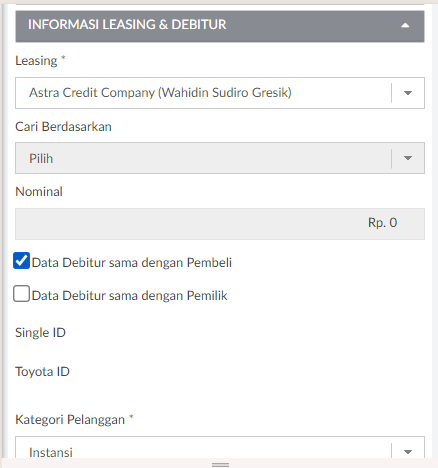The width and height of the screenshot is (438, 468).
Task: Click the Kategori Pelanggan dropdown arrow icon
Action: tap(408, 452)
